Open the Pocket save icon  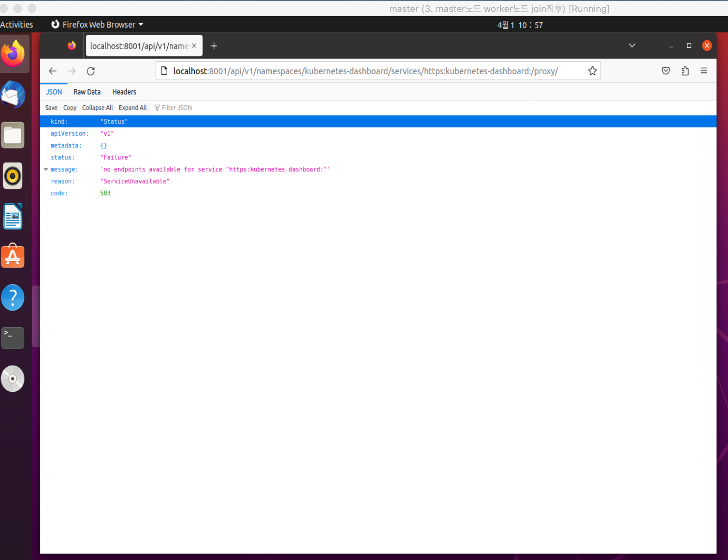(x=666, y=71)
